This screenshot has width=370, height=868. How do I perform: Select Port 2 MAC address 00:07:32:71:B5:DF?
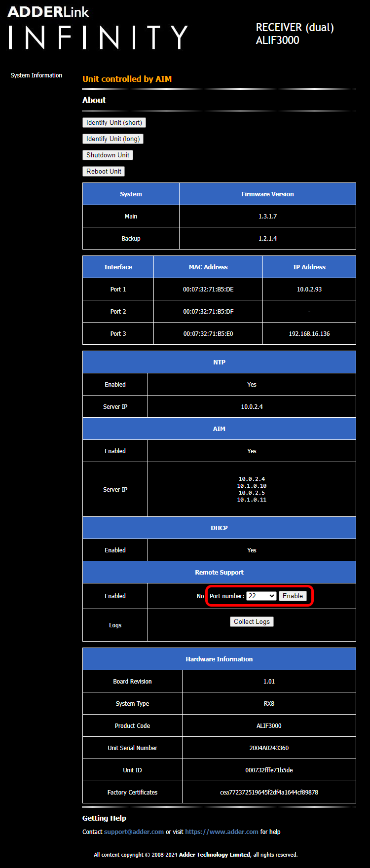[x=208, y=311]
